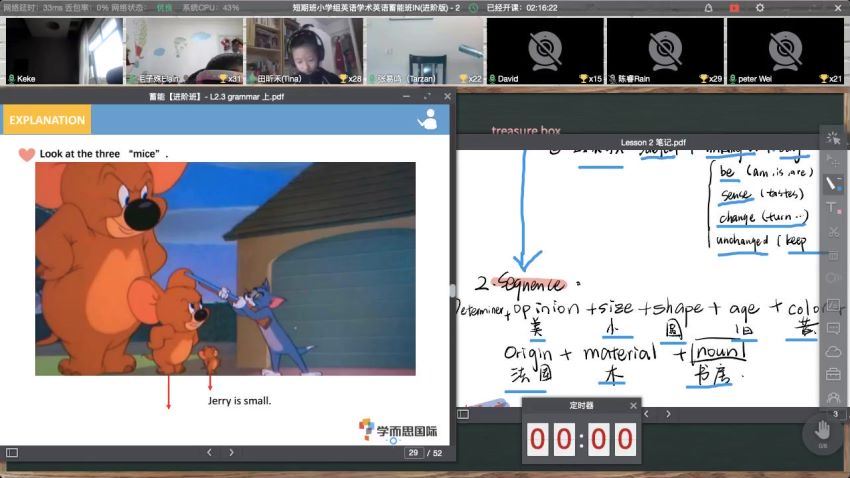Click the 'Jerry is small.' caption

coord(240,401)
